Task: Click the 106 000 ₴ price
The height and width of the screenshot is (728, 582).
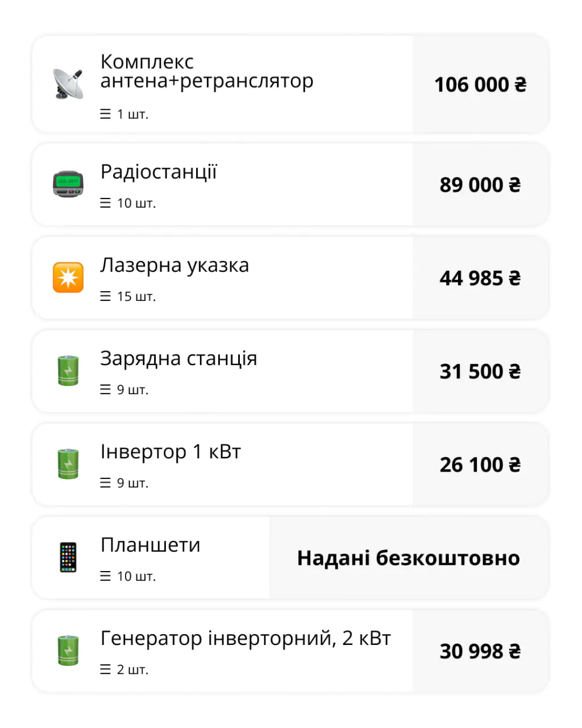Action: pos(480,85)
